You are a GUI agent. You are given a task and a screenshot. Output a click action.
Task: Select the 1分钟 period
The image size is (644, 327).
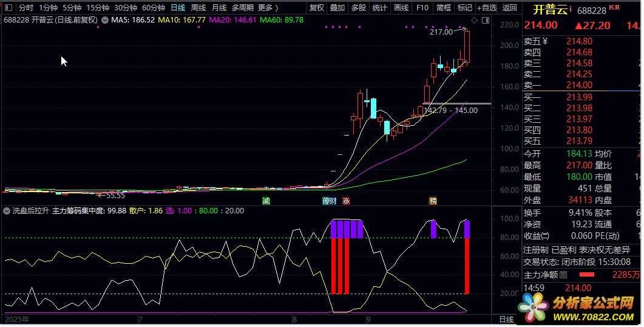[48, 8]
